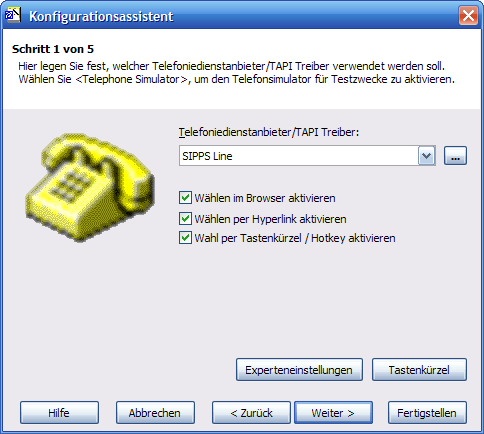484x434 pixels.
Task: Go back with the '< Zurück' button
Action: point(251,413)
